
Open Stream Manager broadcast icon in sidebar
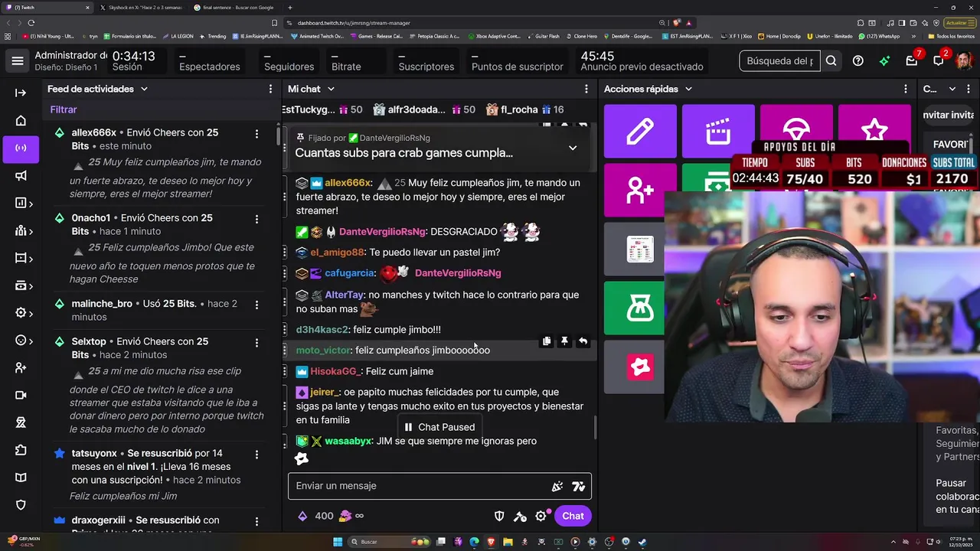click(x=21, y=148)
